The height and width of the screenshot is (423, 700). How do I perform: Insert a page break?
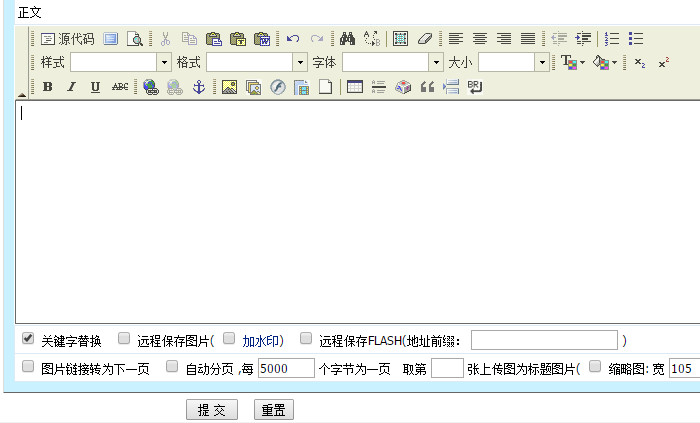point(451,87)
